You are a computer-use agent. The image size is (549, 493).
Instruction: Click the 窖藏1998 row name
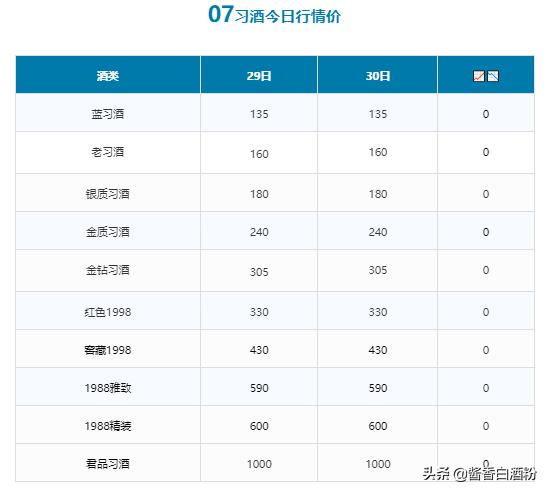(108, 350)
